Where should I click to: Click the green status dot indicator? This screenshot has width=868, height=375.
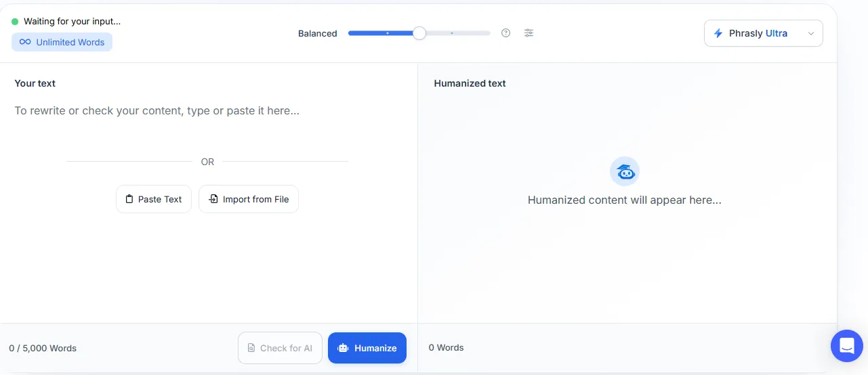click(15, 22)
